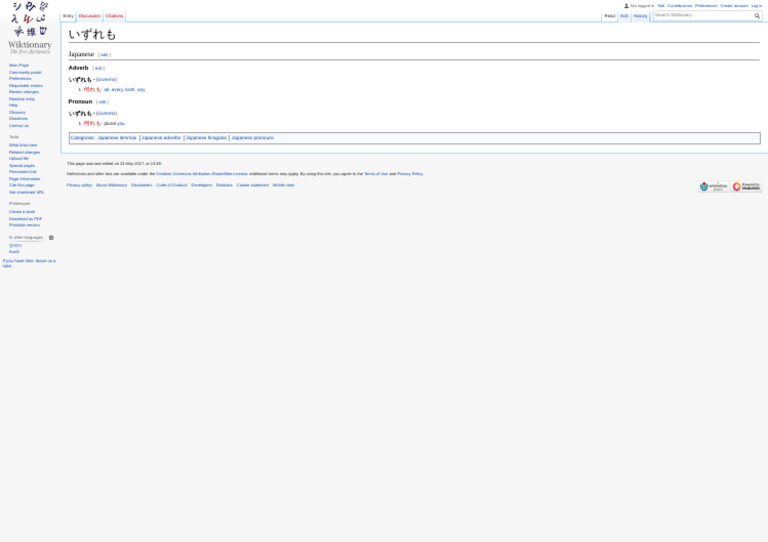Open Categories link in category box
Image resolution: width=768 pixels, height=542 pixels.
click(82, 138)
